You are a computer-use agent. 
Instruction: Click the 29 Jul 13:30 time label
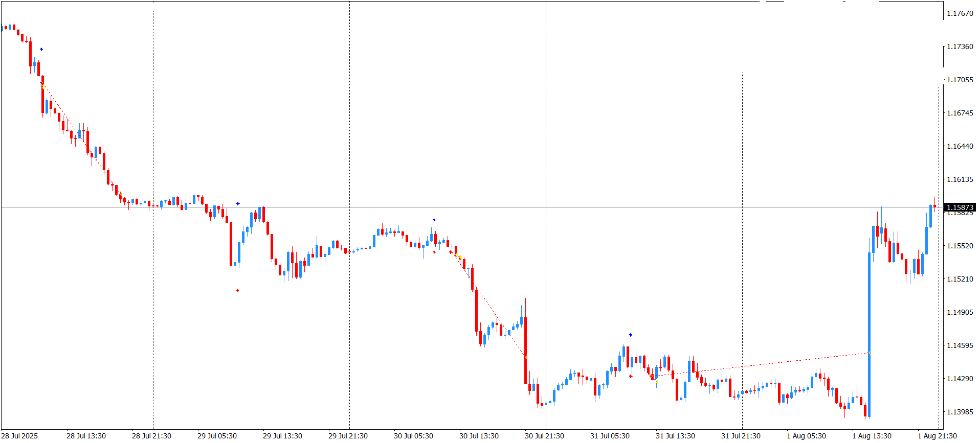[282, 436]
